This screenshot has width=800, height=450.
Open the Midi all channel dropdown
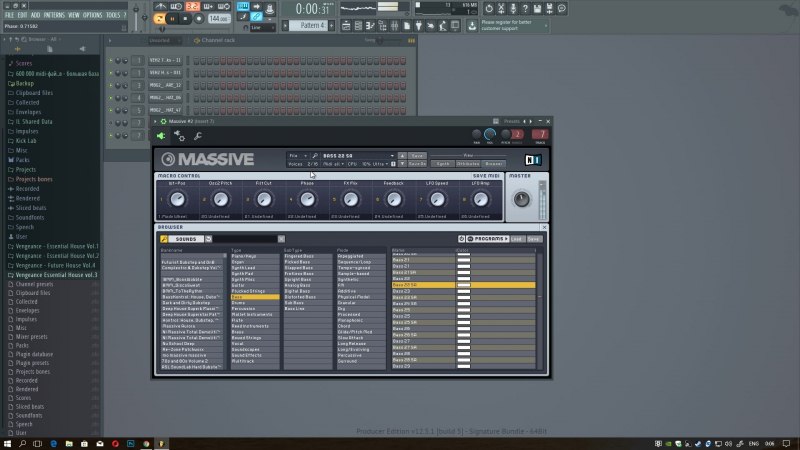pos(333,164)
